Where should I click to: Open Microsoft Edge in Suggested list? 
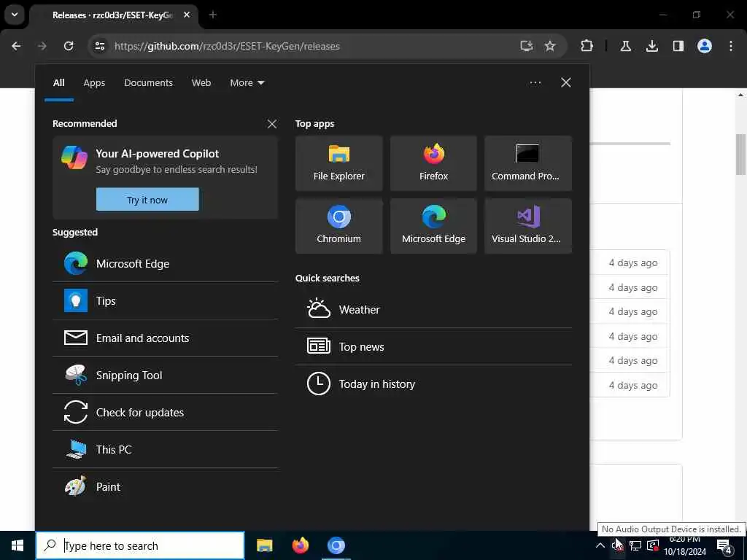pos(166,263)
